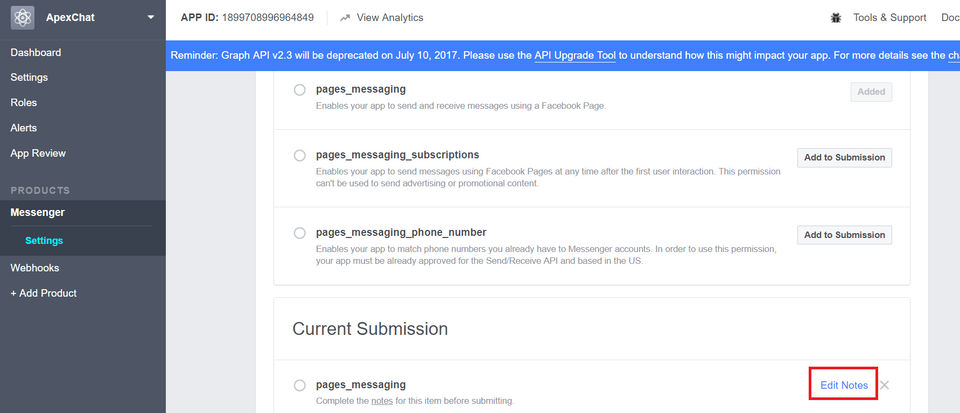Add pages_messaging_phone_number to submission

(x=844, y=235)
